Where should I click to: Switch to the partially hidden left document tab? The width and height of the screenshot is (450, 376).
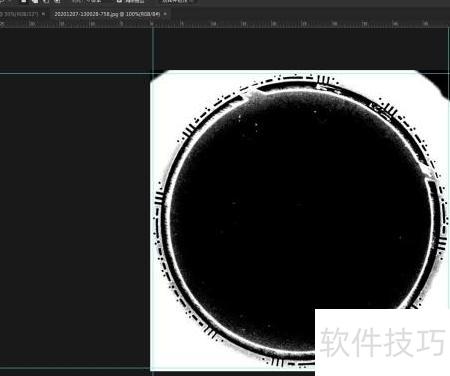pyautogui.click(x=19, y=14)
